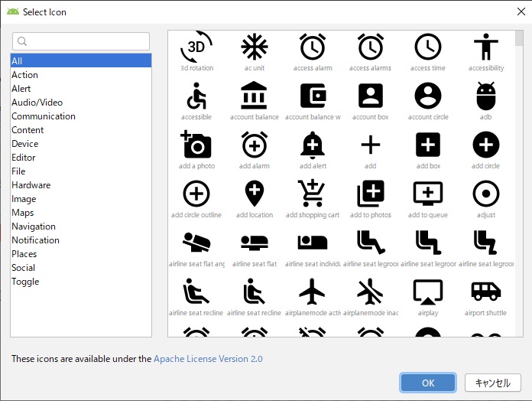Click the icon grid vertical scrollbar thumb
This screenshot has height=401, width=532.
(519, 38)
